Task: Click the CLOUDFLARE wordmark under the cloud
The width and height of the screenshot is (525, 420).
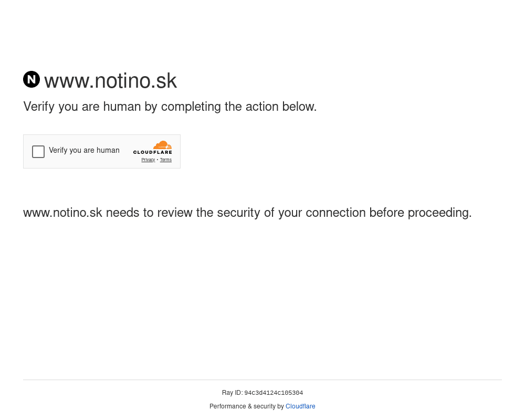Action: coord(153,152)
